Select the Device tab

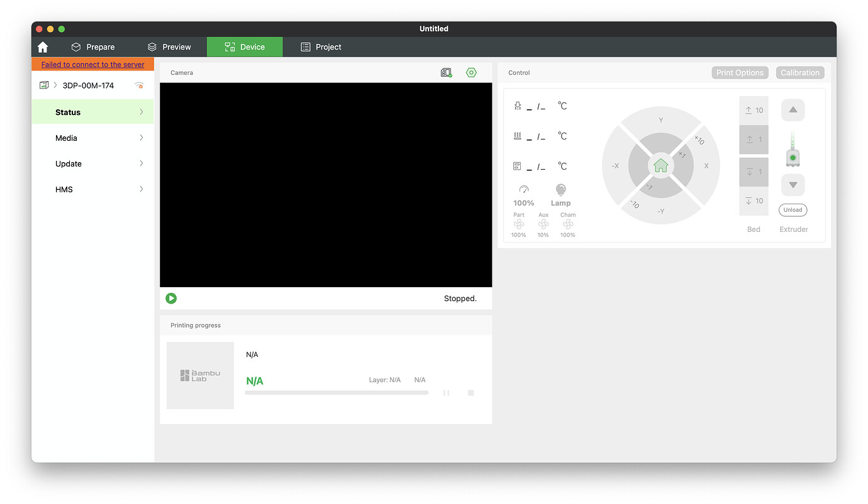(245, 47)
